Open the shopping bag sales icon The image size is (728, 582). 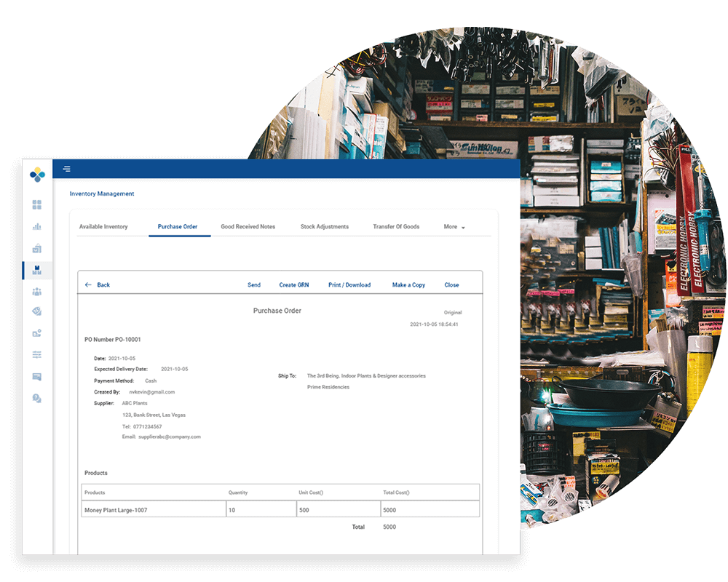pyautogui.click(x=37, y=248)
